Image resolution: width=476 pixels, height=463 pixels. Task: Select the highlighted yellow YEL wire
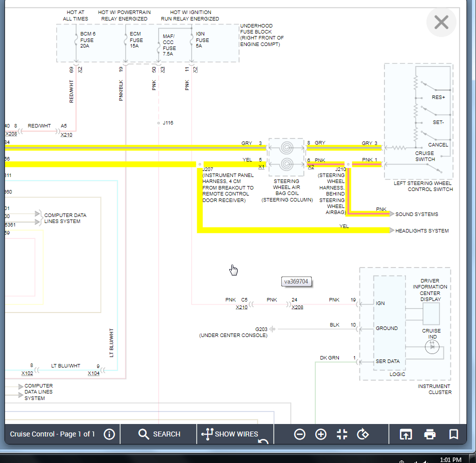tap(100, 164)
